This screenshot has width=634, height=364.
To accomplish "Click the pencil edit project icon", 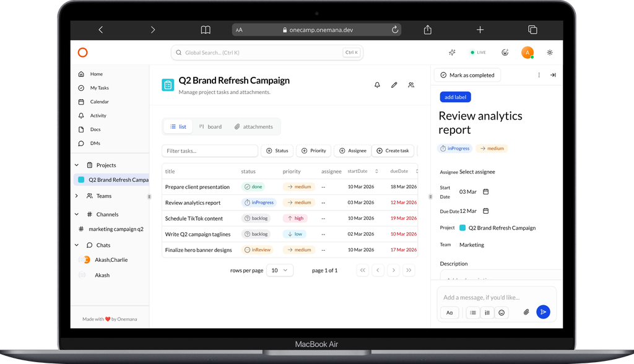I will [x=394, y=85].
